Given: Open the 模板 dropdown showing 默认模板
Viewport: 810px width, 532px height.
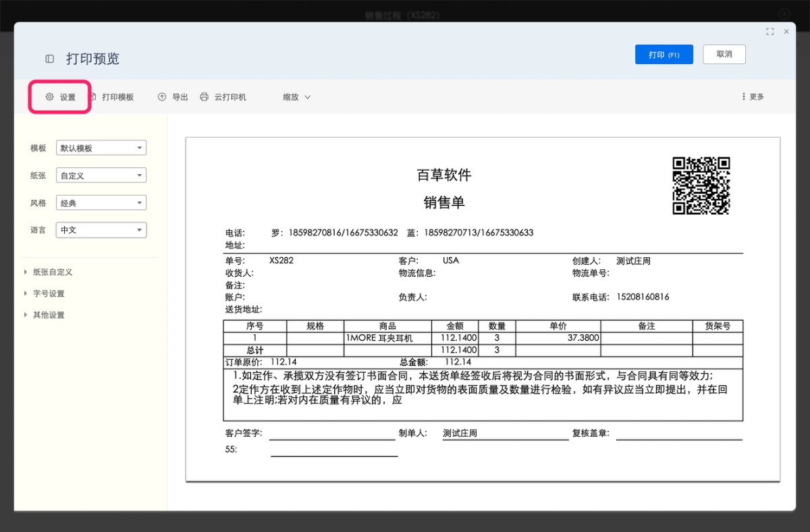Looking at the screenshot, I should tap(101, 148).
